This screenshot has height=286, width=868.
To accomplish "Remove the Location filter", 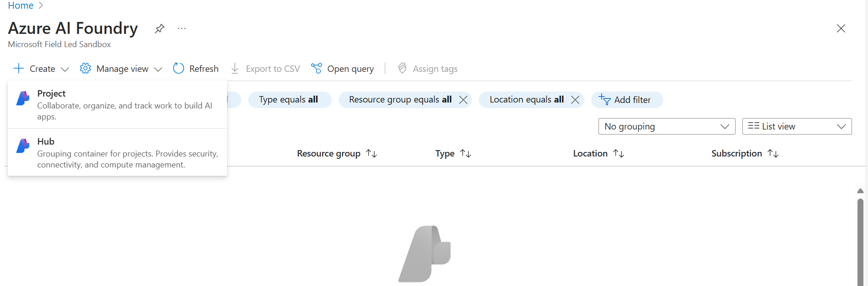I will click(575, 100).
